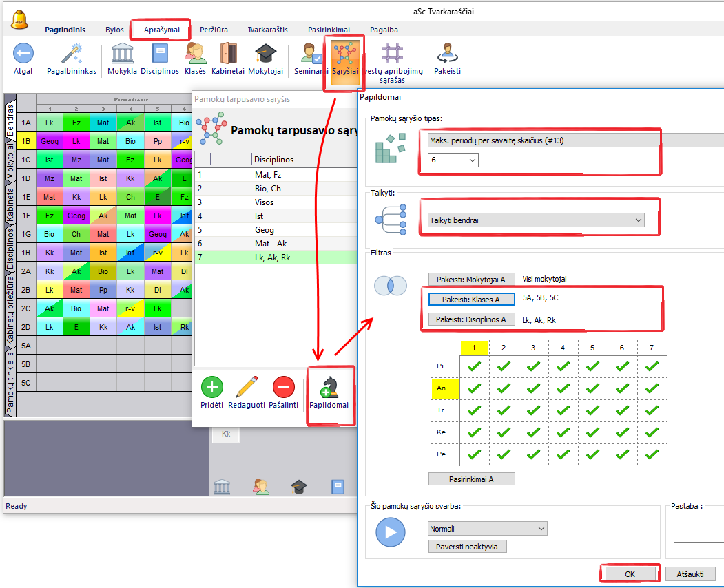The height and width of the screenshot is (588, 724).
Task: Open the Disciplinos subjects icon
Action: pos(160,54)
